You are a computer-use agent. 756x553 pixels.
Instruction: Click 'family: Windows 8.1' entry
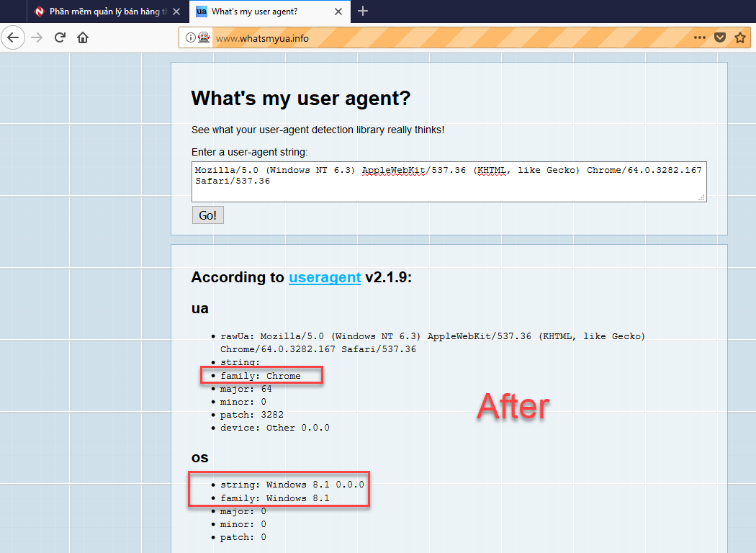[275, 498]
